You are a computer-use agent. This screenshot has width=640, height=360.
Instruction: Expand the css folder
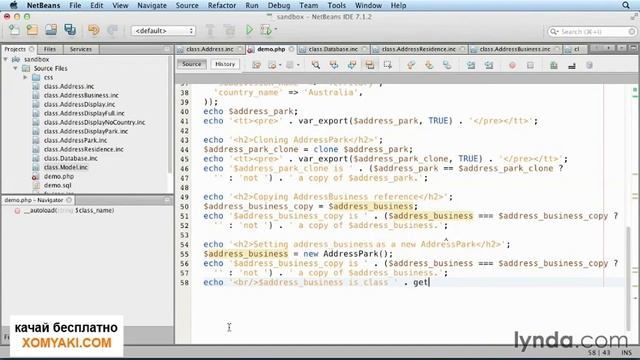point(25,78)
